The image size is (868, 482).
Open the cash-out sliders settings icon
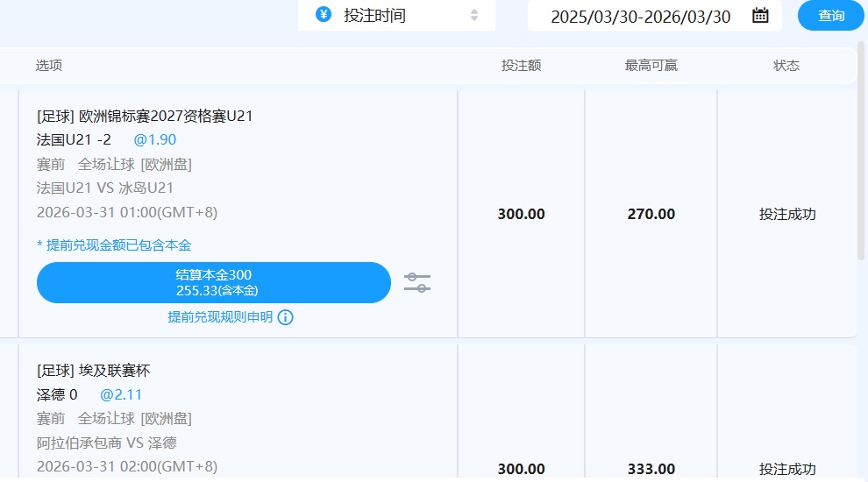[417, 282]
